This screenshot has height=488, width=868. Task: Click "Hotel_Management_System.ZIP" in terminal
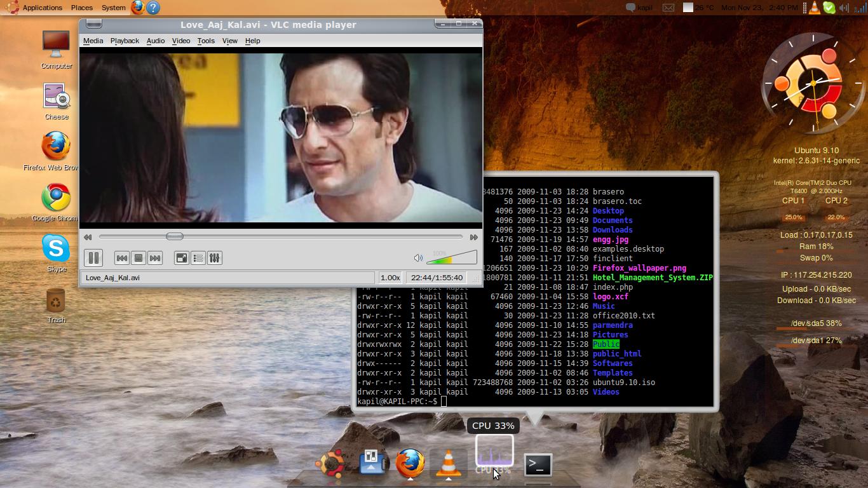point(653,278)
